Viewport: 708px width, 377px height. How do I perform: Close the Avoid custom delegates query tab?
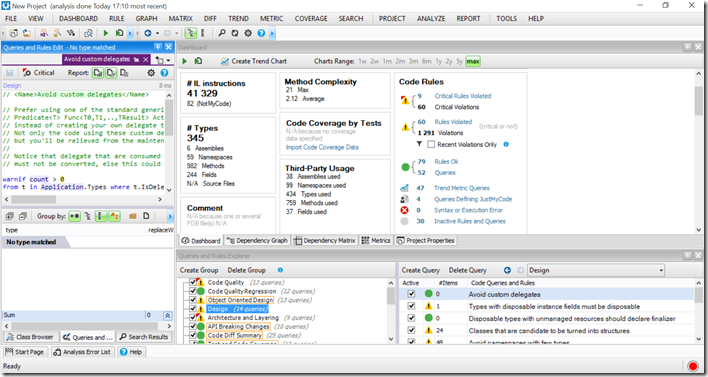[145, 59]
